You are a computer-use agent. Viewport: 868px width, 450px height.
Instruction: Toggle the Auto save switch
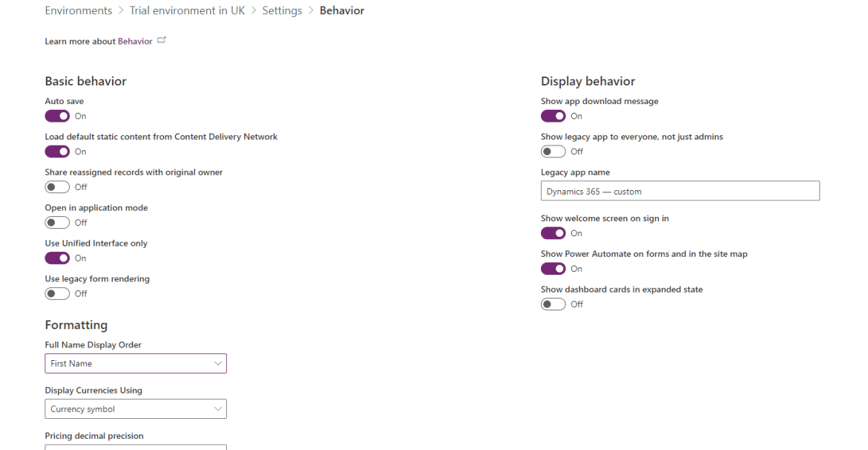(57, 116)
